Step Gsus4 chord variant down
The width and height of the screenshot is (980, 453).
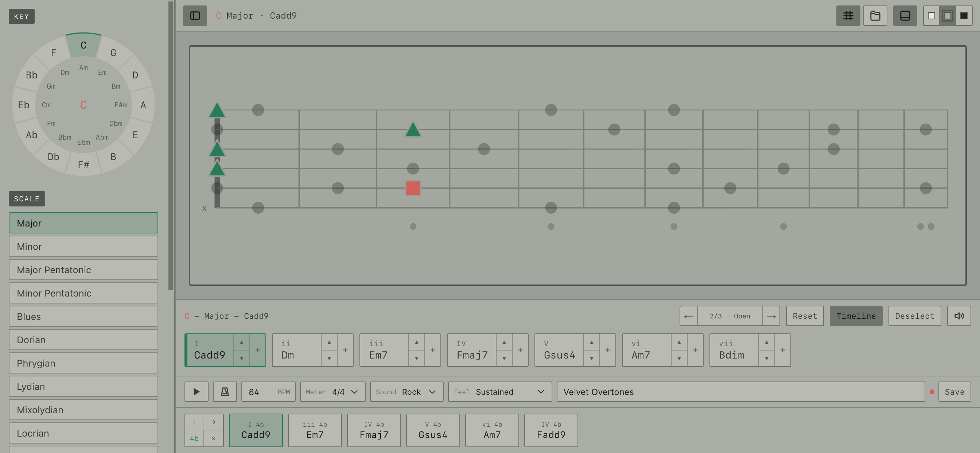tap(592, 359)
